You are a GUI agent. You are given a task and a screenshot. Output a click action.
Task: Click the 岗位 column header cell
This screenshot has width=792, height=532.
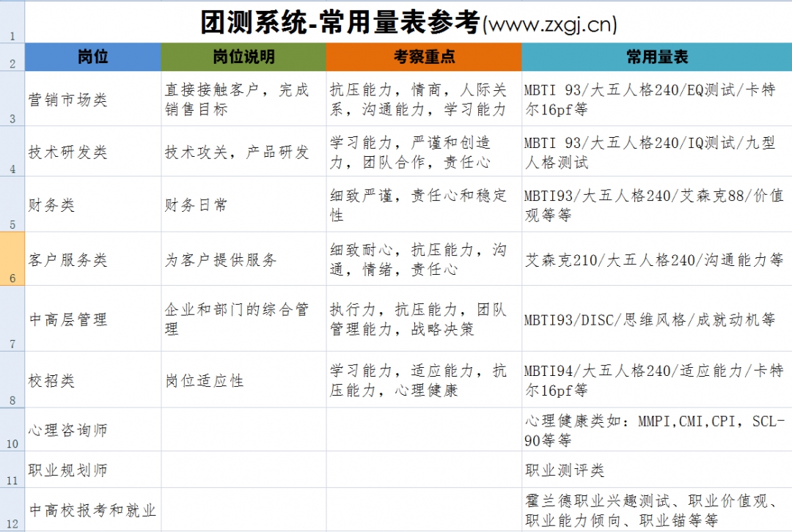click(x=93, y=57)
